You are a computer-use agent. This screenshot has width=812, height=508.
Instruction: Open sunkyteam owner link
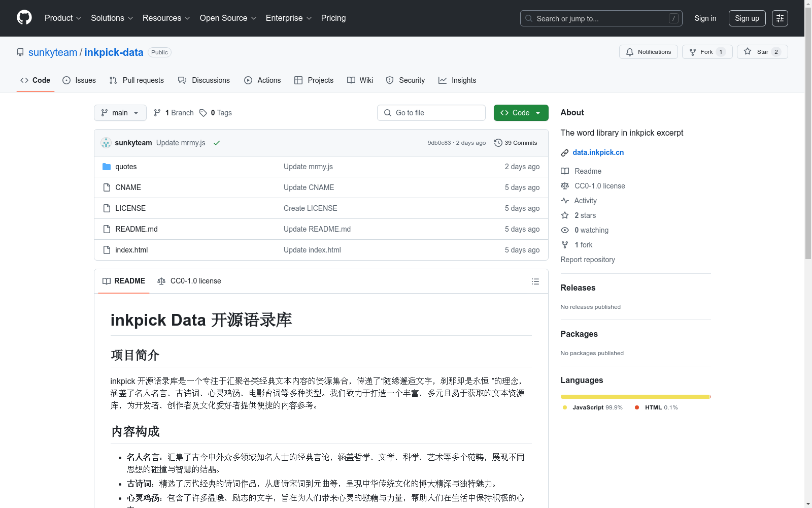pos(53,52)
